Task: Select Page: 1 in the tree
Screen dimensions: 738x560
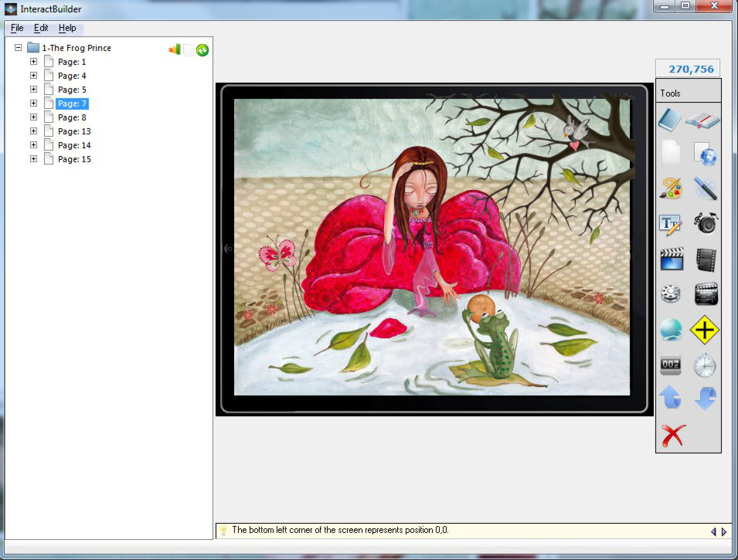Action: [72, 62]
